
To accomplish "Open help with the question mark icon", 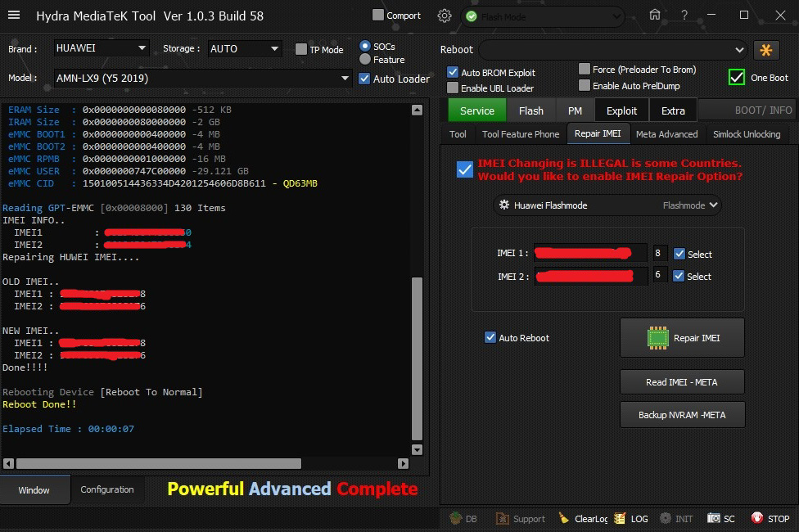I will tap(684, 16).
